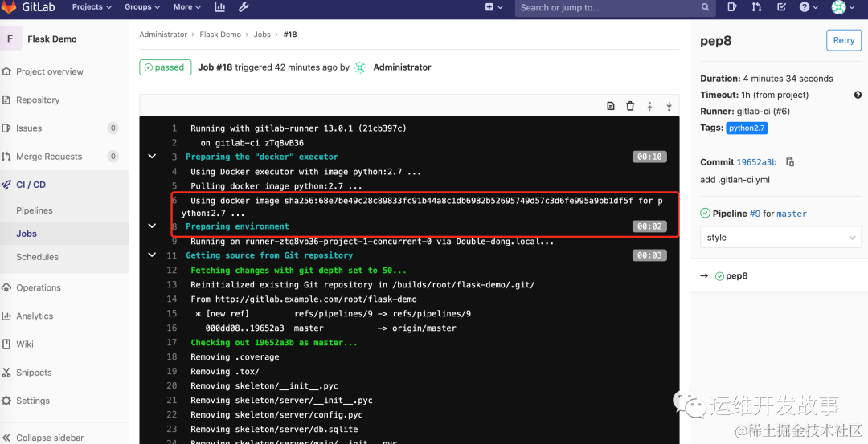Click log line number 17

click(x=172, y=342)
